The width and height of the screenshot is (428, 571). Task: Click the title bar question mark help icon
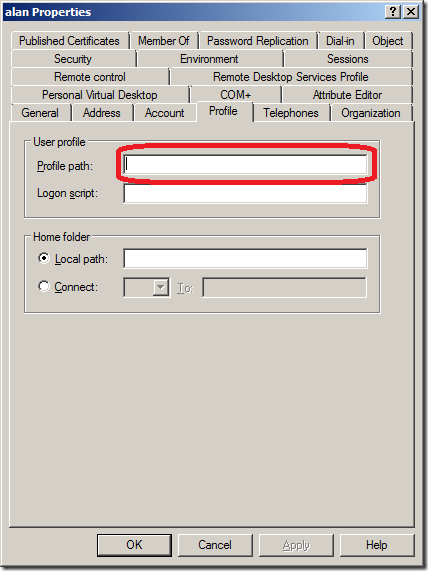[393, 12]
